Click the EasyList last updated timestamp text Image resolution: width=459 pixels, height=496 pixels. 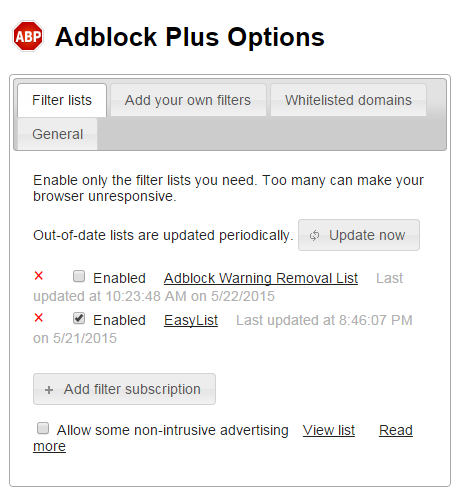click(x=324, y=321)
